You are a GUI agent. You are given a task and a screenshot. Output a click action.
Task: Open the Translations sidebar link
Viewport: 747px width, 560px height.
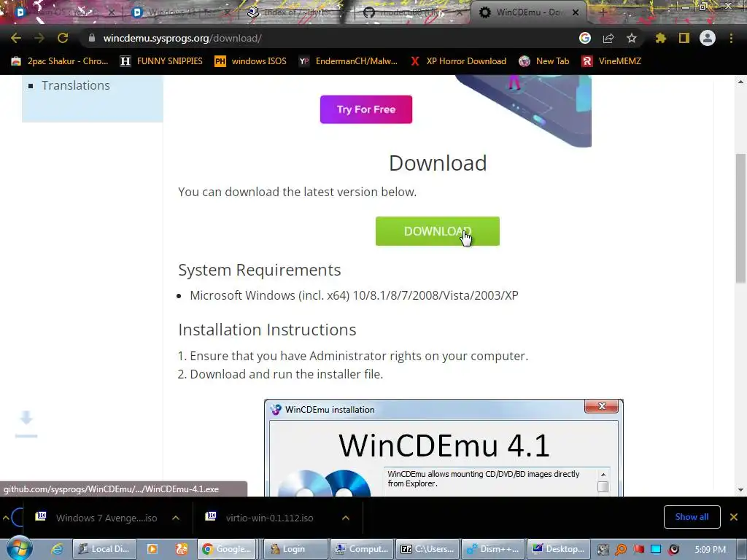click(75, 85)
